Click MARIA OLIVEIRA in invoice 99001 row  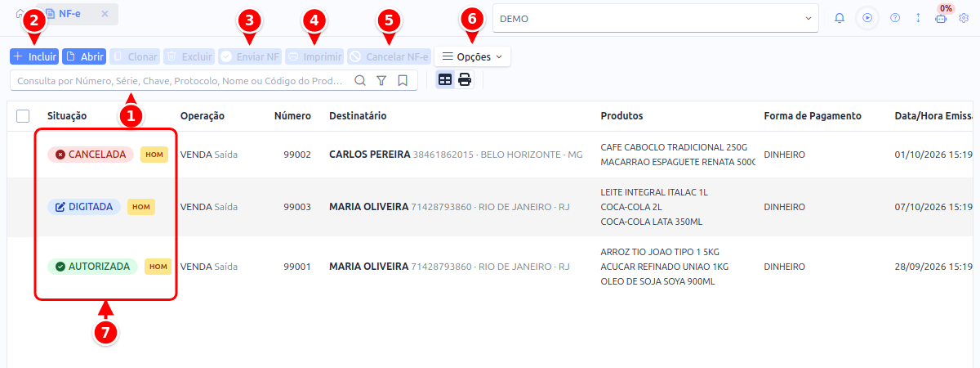368,267
